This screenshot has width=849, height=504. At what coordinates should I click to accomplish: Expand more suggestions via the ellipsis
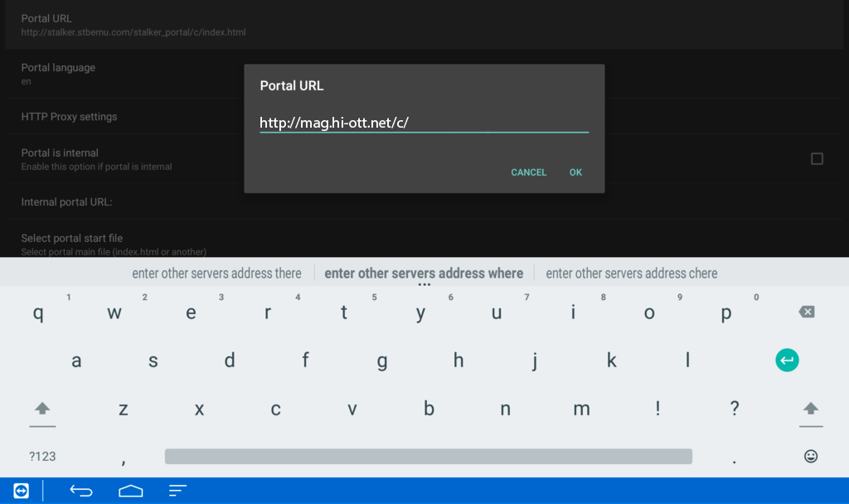[424, 283]
